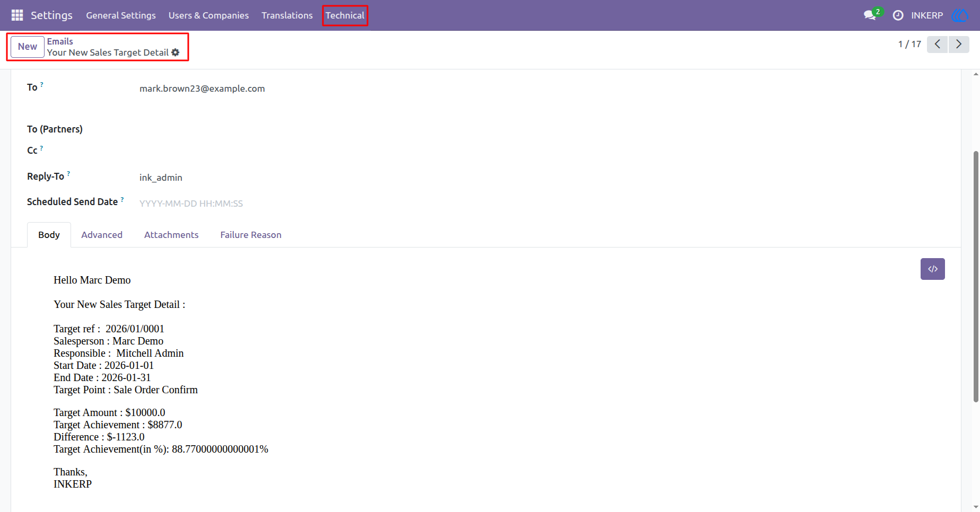Click the scrollbar up arrow

[976, 74]
